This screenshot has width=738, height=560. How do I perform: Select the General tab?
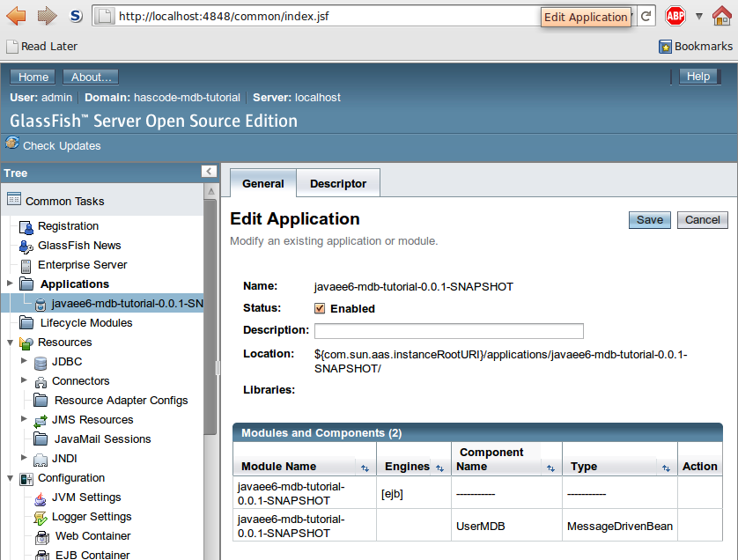coord(263,184)
